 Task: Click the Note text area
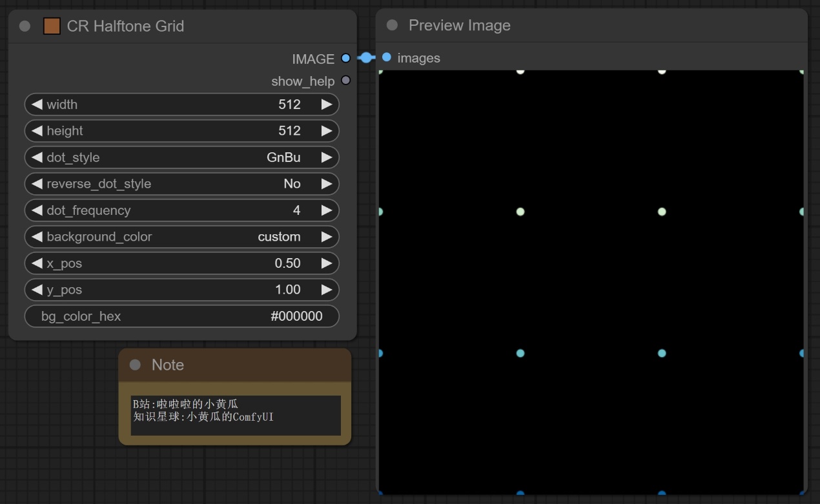click(x=235, y=416)
